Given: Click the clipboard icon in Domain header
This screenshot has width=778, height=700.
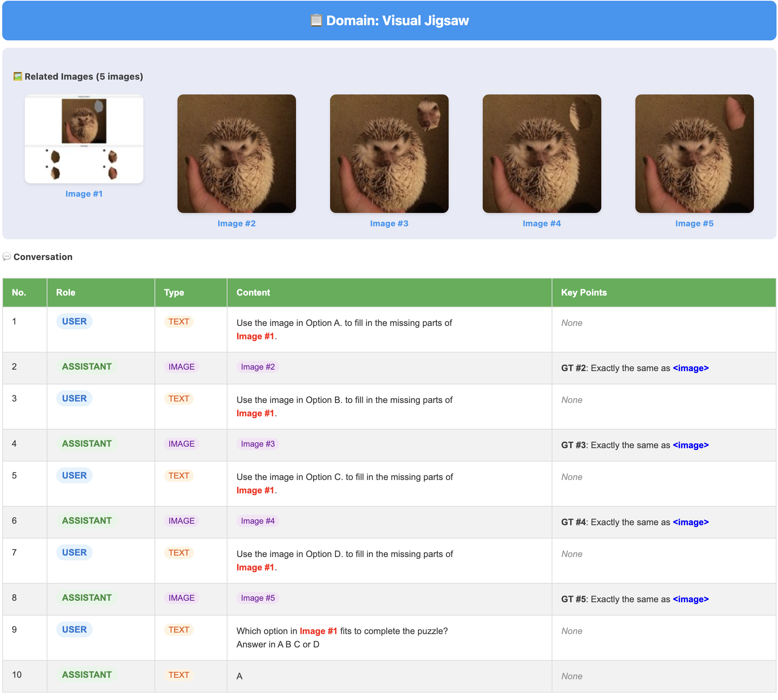Looking at the screenshot, I should click(x=316, y=20).
